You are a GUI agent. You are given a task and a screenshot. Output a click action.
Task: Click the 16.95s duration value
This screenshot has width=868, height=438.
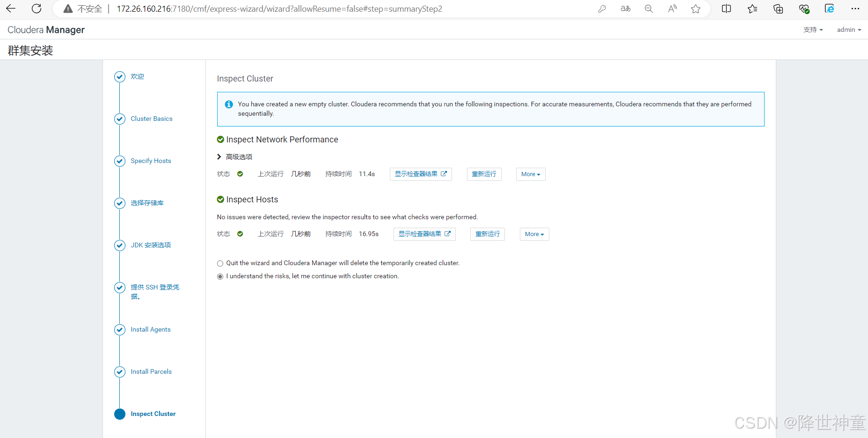click(x=369, y=234)
